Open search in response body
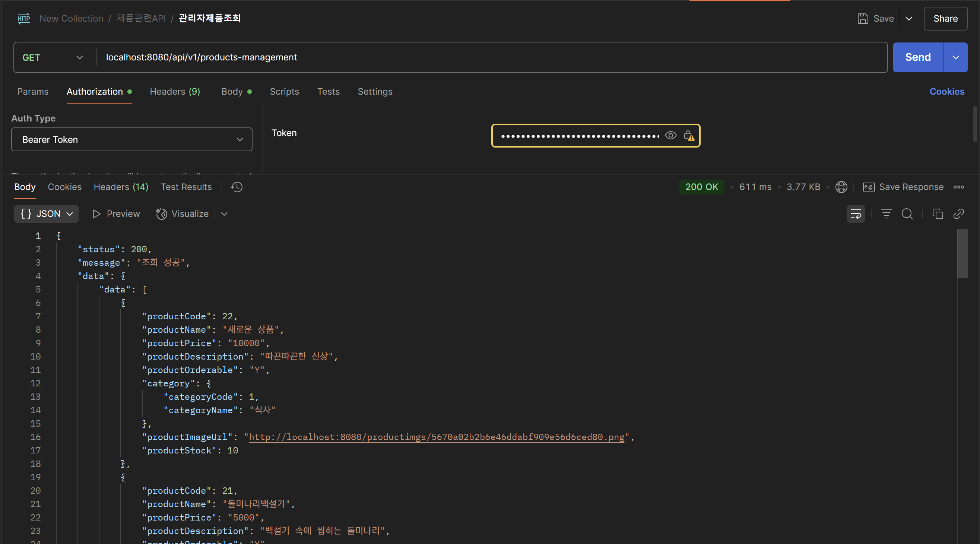Viewport: 980px width, 544px height. click(x=907, y=214)
